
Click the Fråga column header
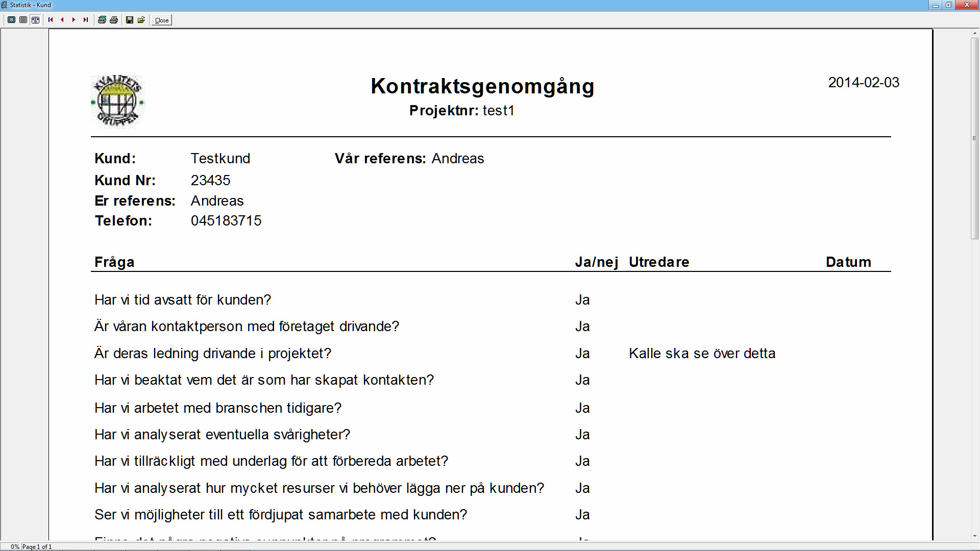click(x=114, y=262)
